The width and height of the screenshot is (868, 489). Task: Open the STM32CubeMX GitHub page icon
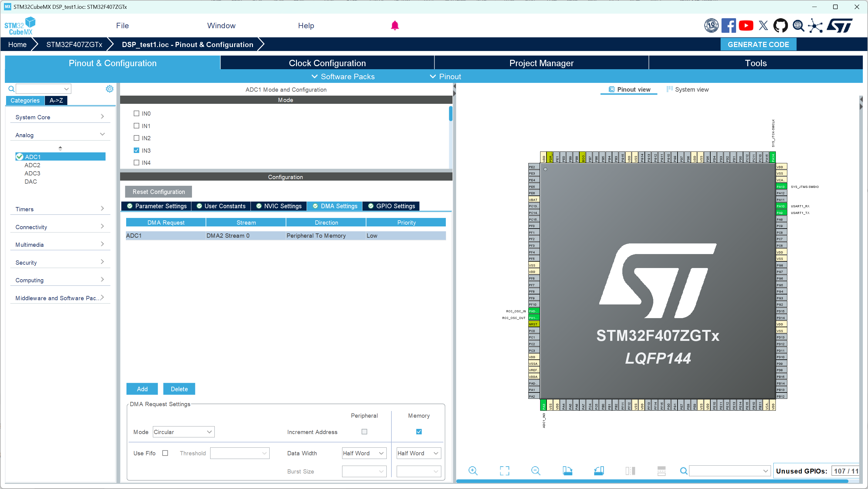click(781, 25)
